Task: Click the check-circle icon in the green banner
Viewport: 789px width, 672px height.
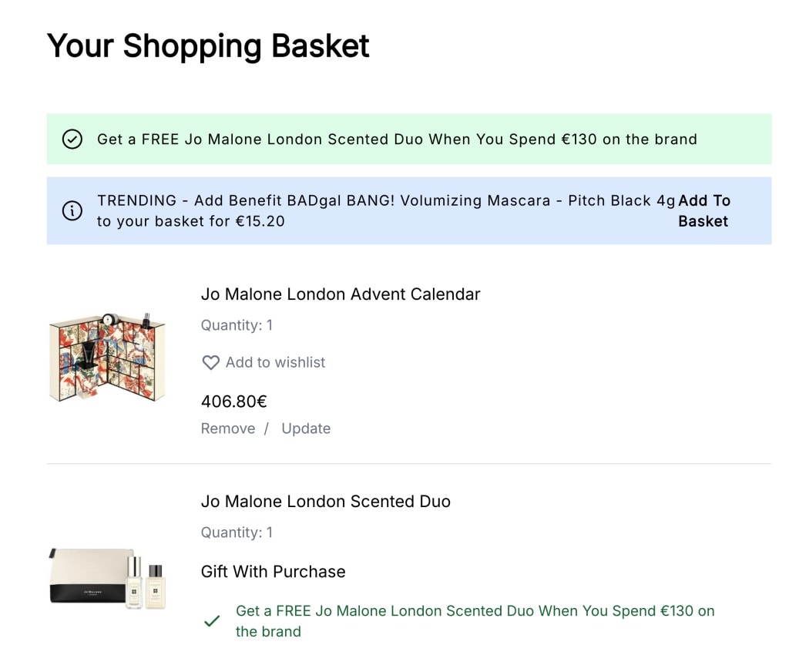Action: point(72,139)
